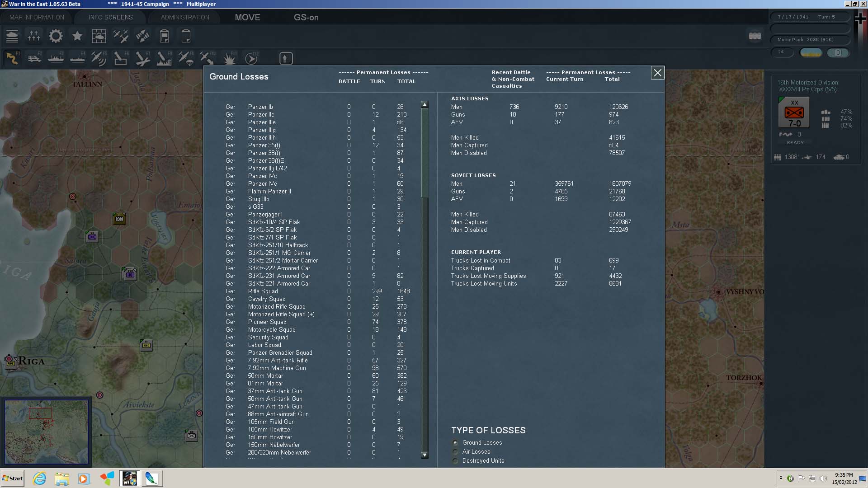Open the Map Information tab
The width and height of the screenshot is (868, 488).
coord(37,17)
